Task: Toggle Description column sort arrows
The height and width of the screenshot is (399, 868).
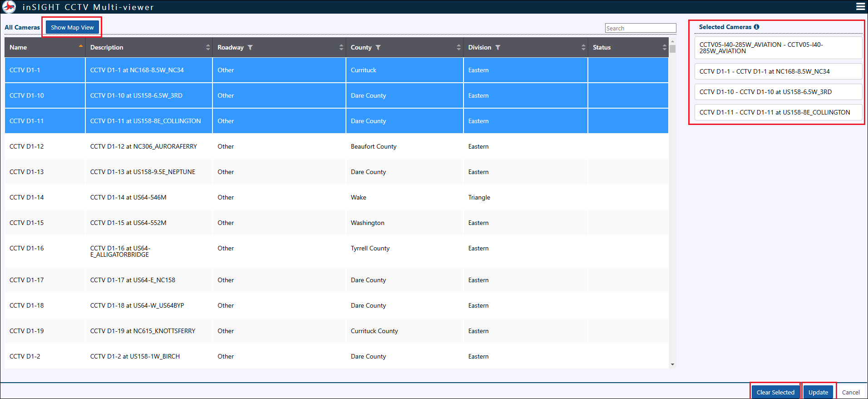Action: pyautogui.click(x=208, y=47)
